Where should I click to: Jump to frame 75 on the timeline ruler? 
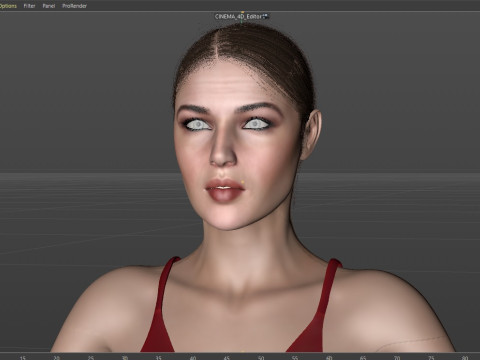coord(431,358)
